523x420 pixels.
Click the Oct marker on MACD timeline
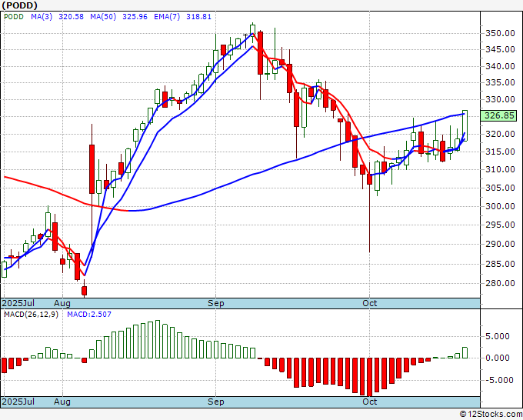pos(370,402)
